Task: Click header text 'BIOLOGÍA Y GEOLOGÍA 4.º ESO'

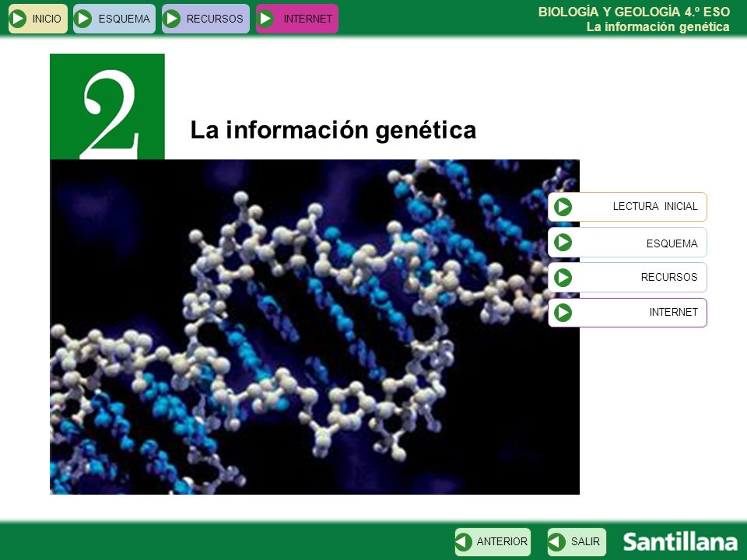Action: pyautogui.click(x=633, y=12)
